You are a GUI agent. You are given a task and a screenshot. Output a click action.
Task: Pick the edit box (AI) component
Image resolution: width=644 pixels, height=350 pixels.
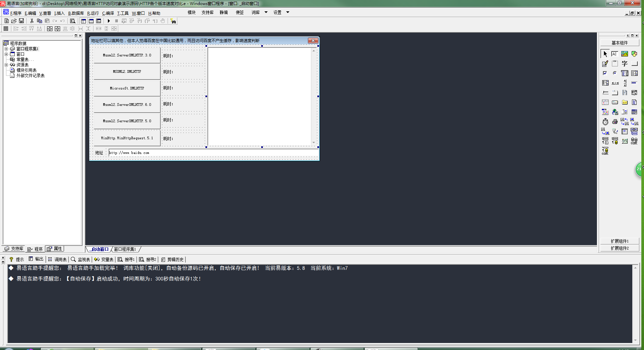point(615,54)
